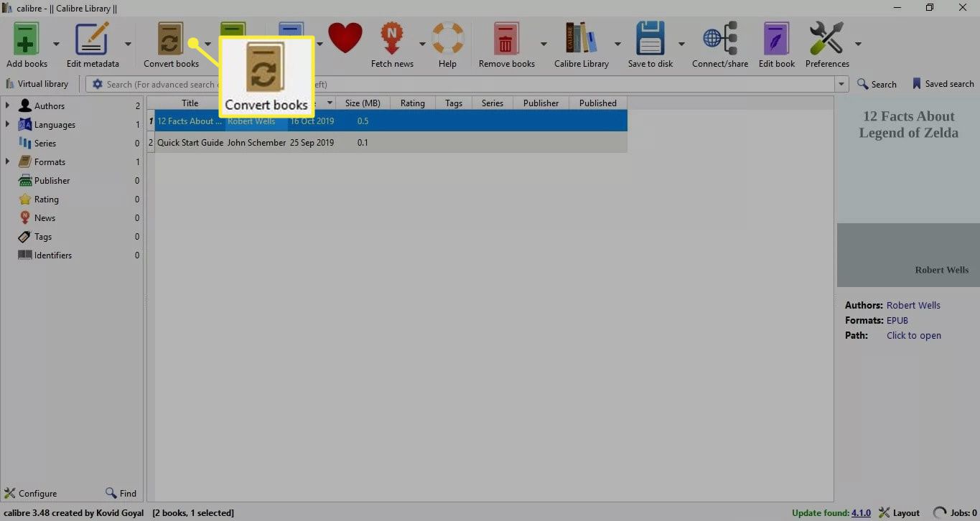
Task: Click the Remove books trash icon
Action: [x=506, y=38]
